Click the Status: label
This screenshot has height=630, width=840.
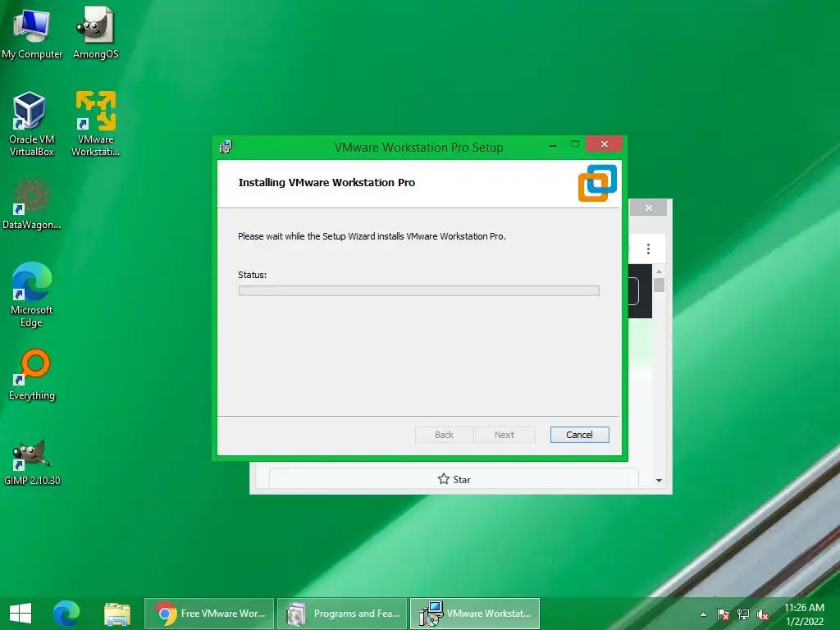coord(252,275)
